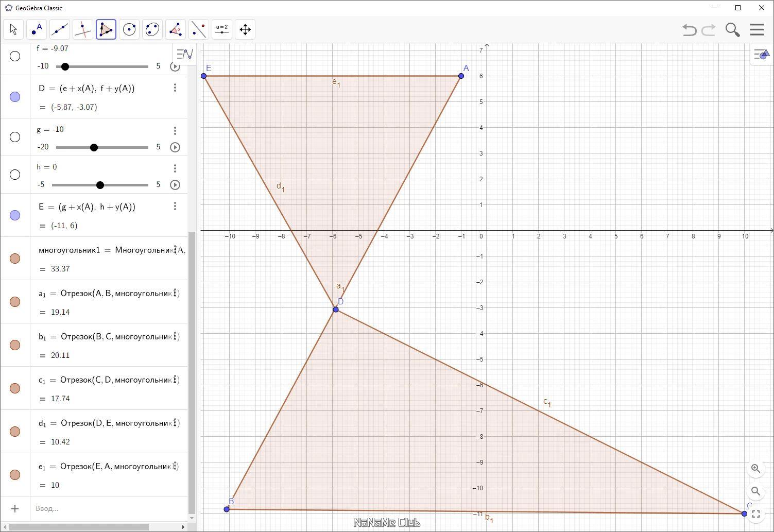Select the D = (e + x(A), f + y(A)) definition

pyautogui.click(x=87, y=88)
